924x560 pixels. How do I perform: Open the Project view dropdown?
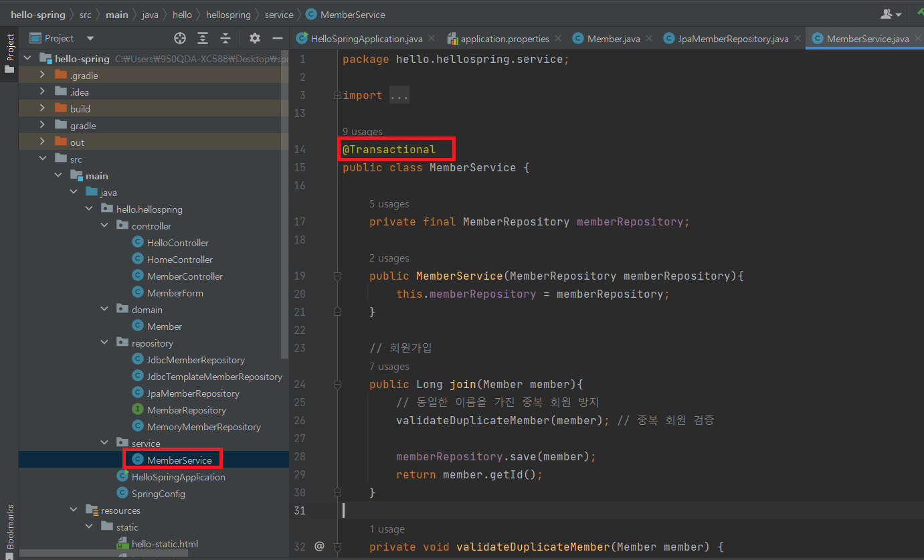90,39
